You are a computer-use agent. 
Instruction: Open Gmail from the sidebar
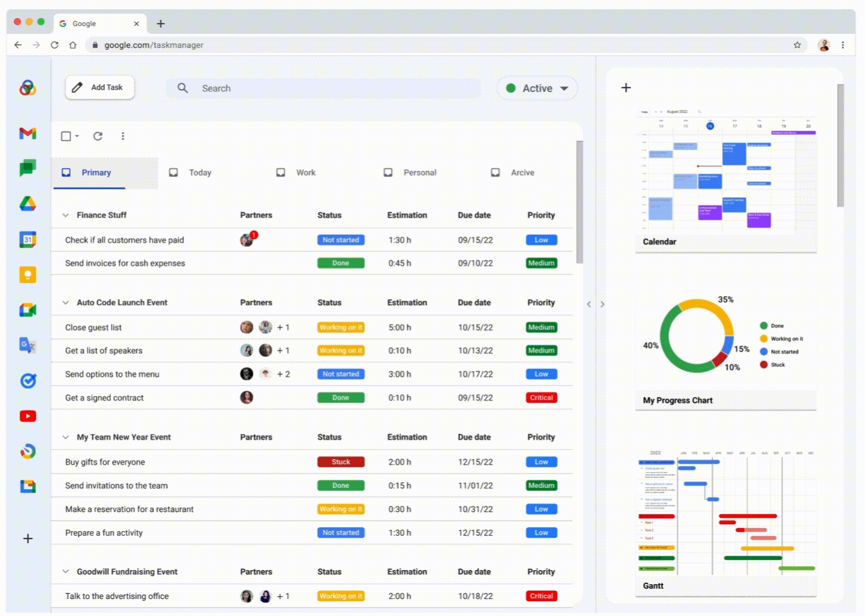coord(28,133)
